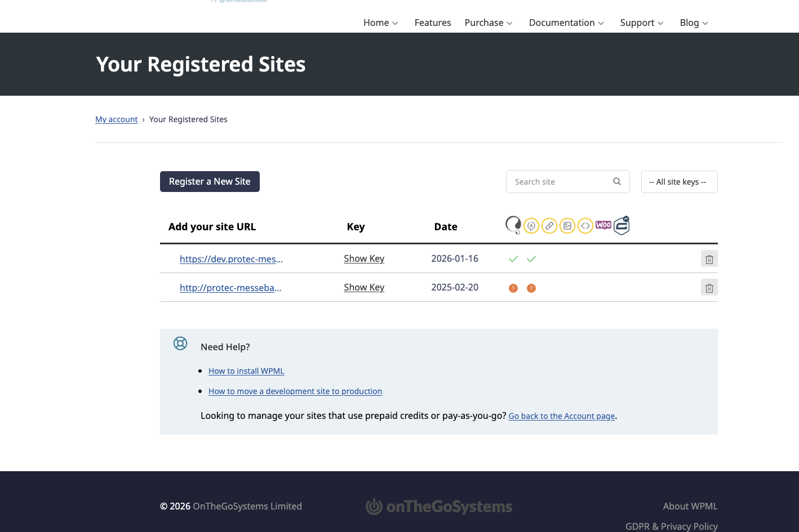
Task: Open the Features menu item
Action: 433,23
